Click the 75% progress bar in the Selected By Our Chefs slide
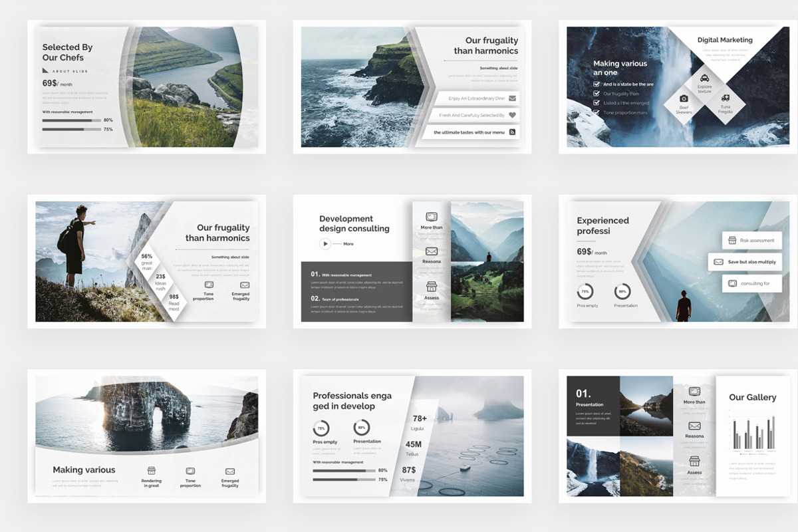Screen dimensions: 798x532 pos(72,129)
